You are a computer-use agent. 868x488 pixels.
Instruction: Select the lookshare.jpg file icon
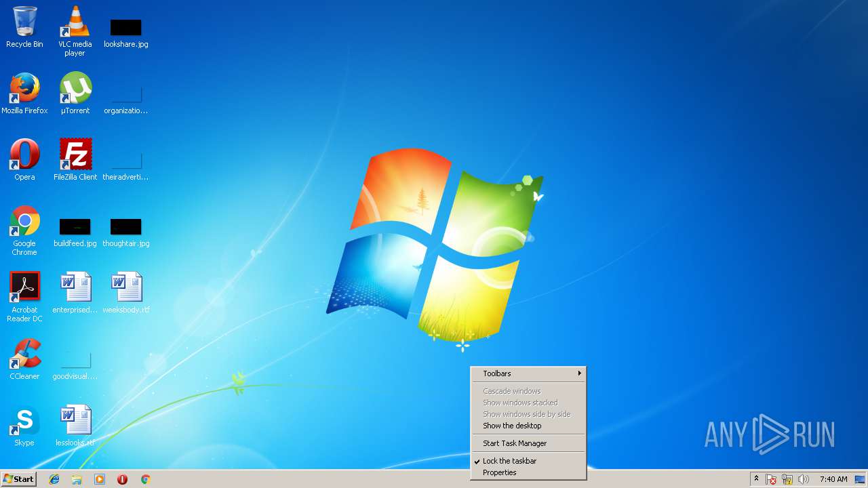(126, 33)
